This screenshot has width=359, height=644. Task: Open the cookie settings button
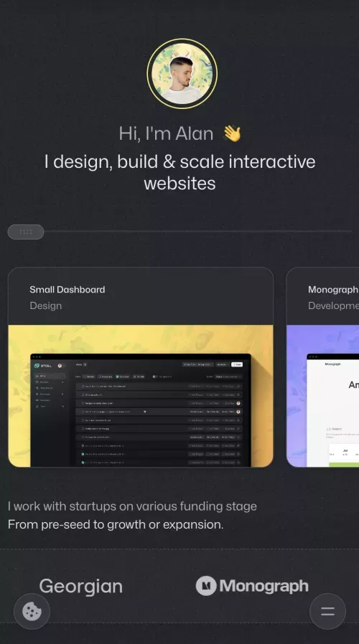tap(32, 611)
